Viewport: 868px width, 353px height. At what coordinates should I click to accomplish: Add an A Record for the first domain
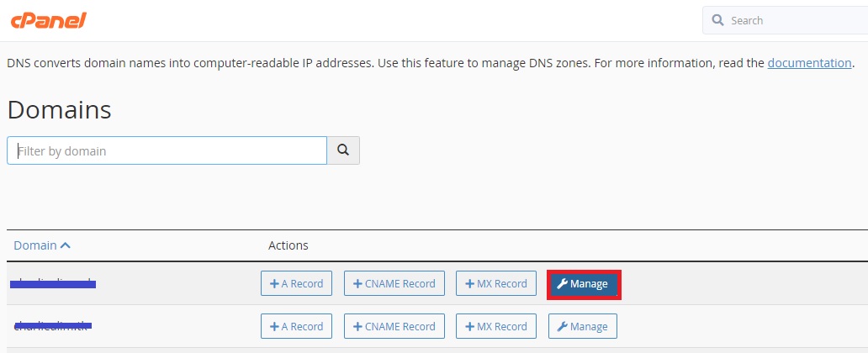point(296,284)
